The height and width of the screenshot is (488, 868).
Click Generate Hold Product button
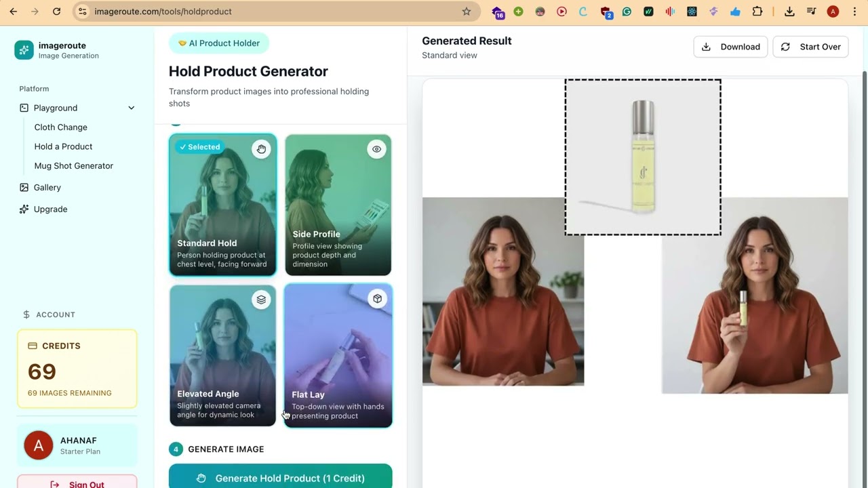point(280,477)
